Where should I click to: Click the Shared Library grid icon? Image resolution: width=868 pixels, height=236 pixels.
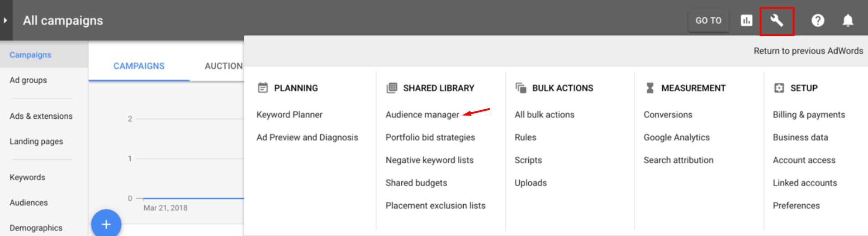tap(392, 88)
